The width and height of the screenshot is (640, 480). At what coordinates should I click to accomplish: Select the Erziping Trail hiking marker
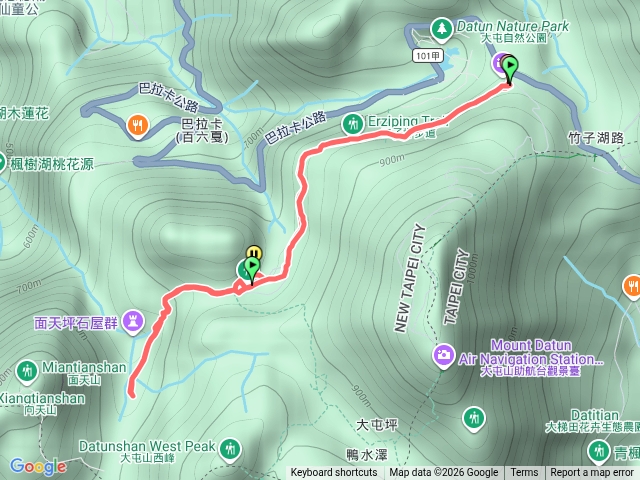click(x=353, y=124)
